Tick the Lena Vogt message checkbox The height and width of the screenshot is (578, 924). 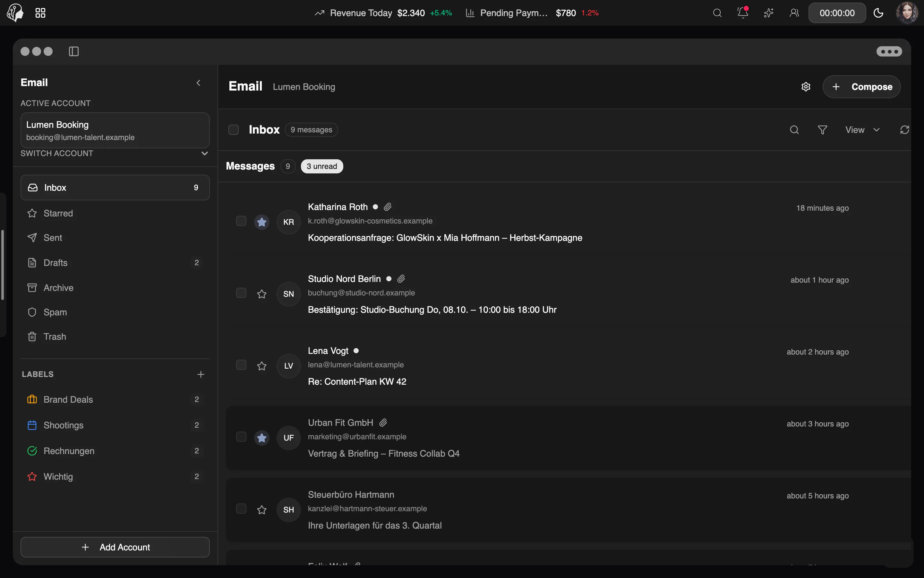tap(241, 365)
